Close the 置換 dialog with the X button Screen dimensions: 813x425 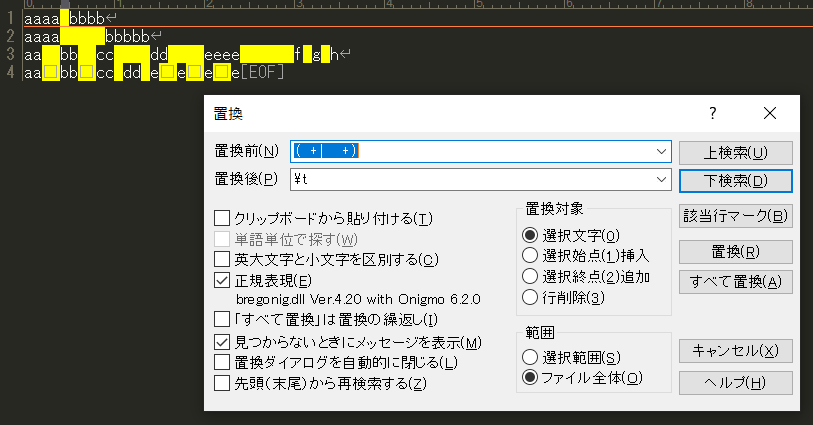[770, 113]
